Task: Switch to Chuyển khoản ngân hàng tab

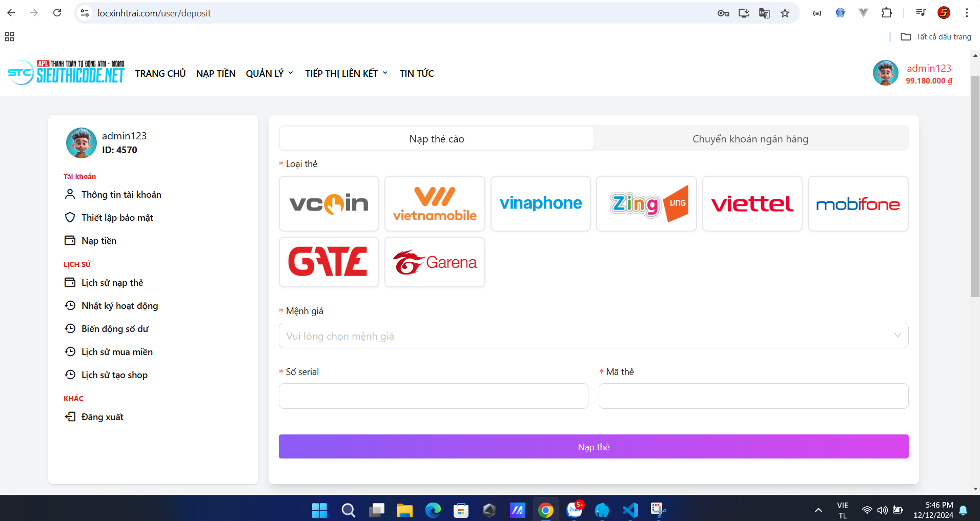Action: (750, 139)
